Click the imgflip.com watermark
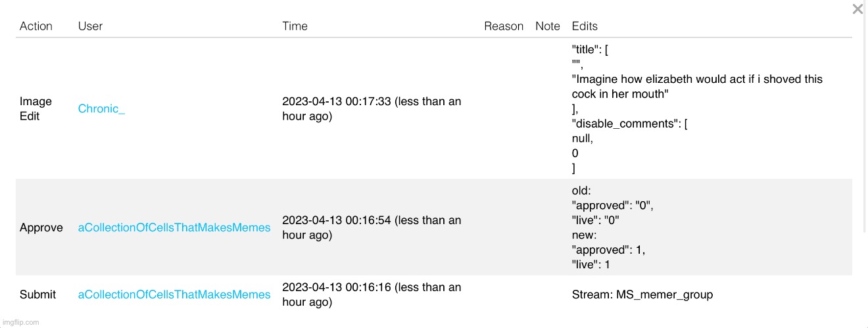This screenshot has height=328, width=868. click(20, 322)
